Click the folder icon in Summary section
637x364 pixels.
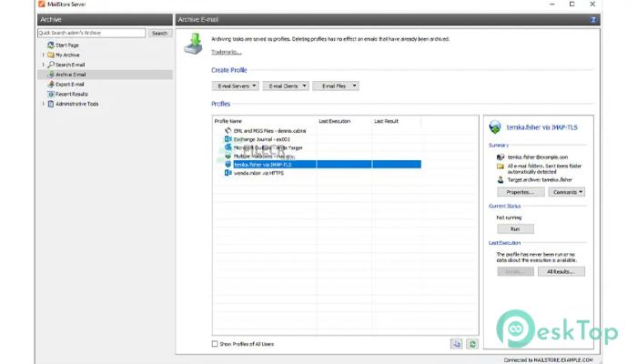[500, 167]
